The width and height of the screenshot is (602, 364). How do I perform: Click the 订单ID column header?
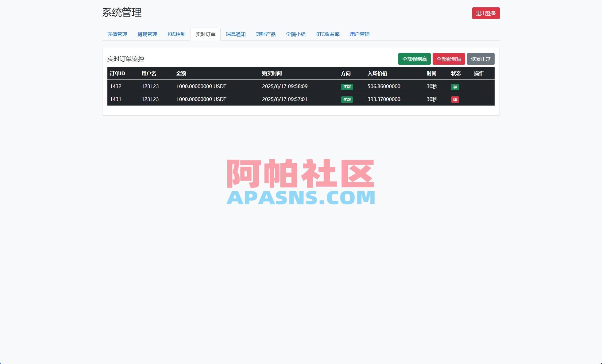click(117, 74)
